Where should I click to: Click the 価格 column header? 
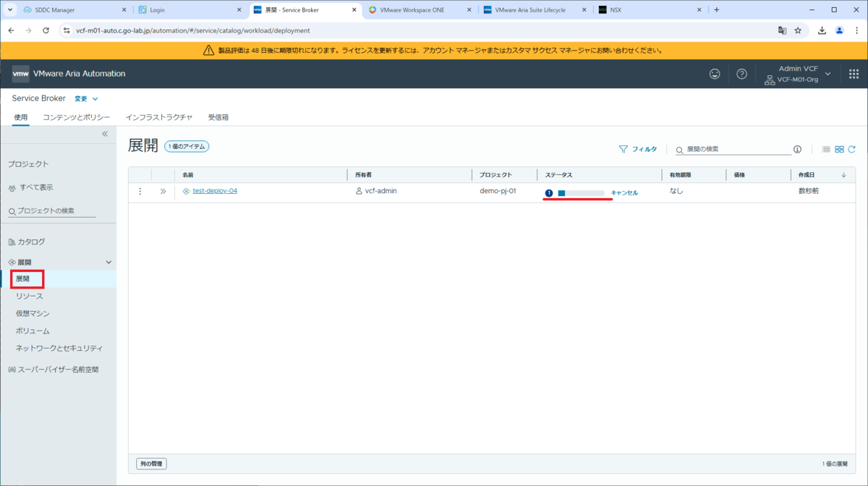pos(739,175)
